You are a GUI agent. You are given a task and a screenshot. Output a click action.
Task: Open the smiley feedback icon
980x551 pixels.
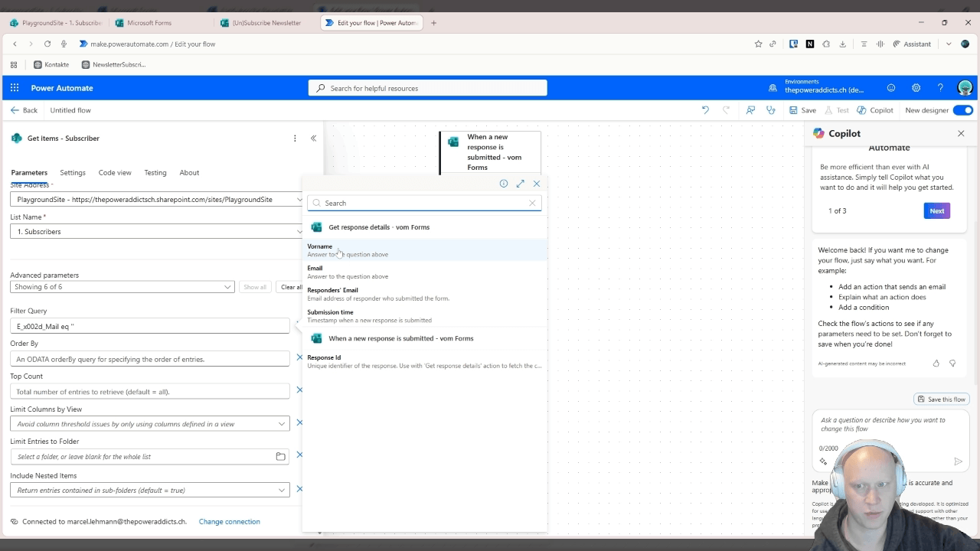(x=891, y=88)
